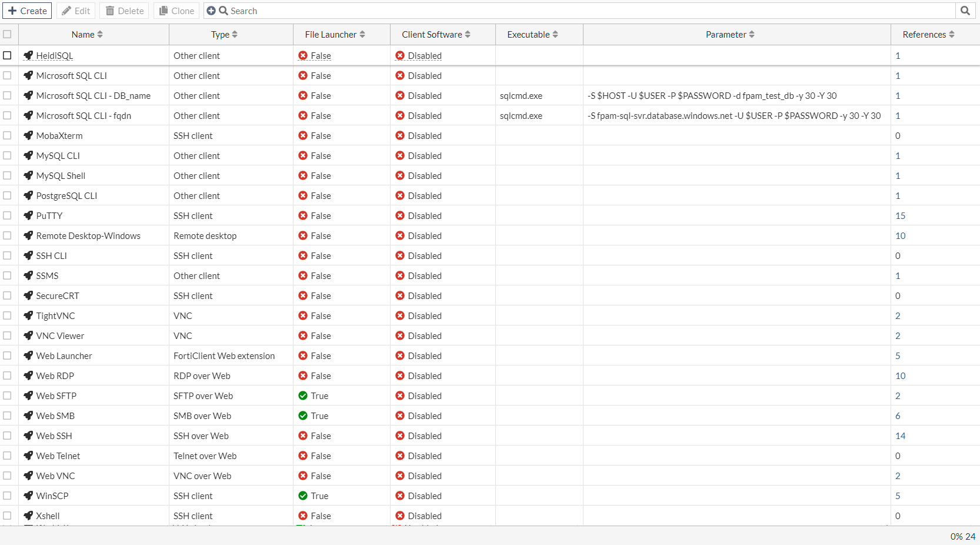Click the red False icon for MobaXterm
Screen dimensions: 980x545
click(x=303, y=135)
